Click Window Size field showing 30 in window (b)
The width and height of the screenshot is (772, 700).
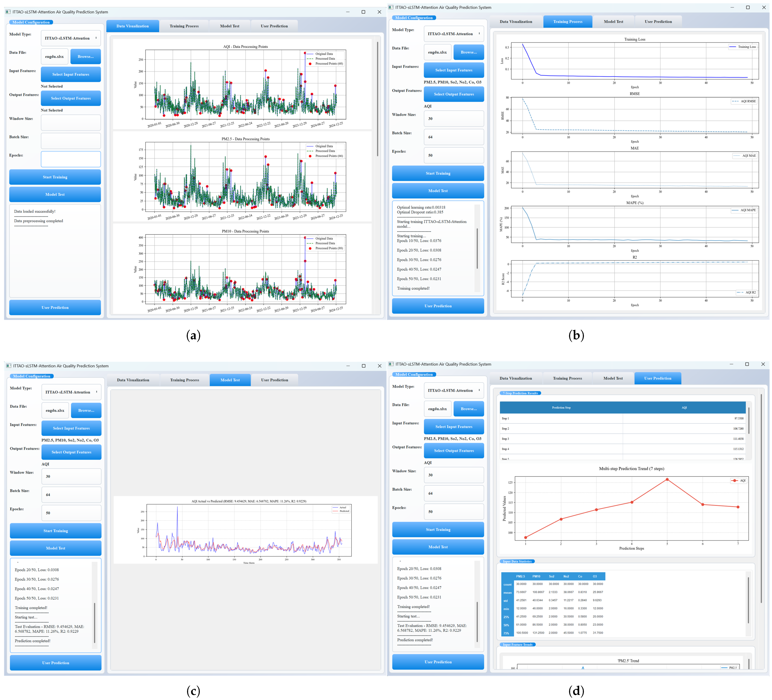point(454,119)
